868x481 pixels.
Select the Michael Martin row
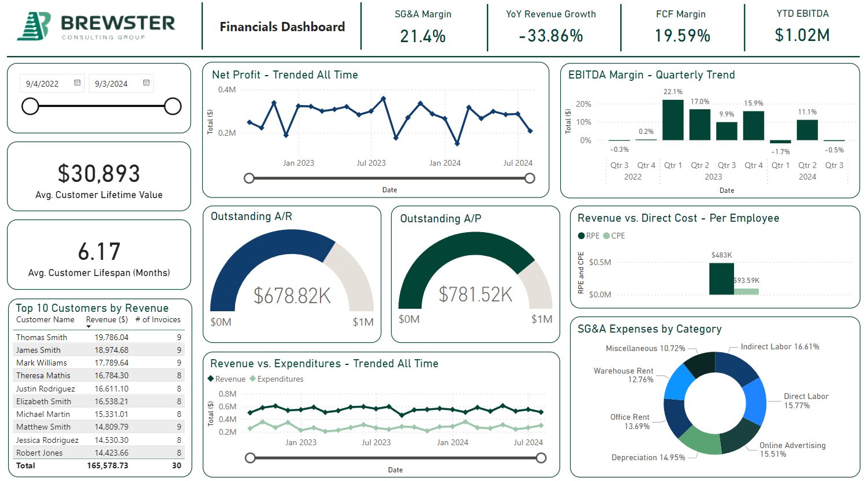(x=98, y=414)
